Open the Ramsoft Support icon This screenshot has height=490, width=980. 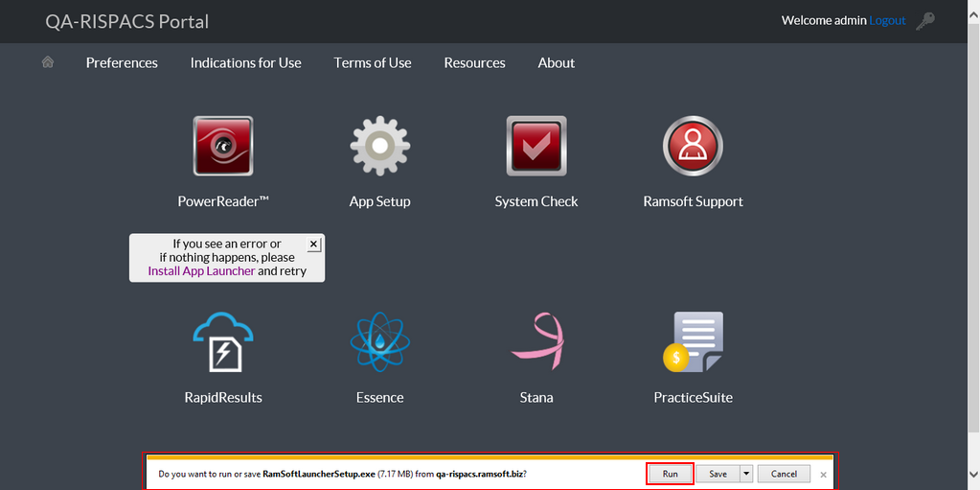pos(693,146)
